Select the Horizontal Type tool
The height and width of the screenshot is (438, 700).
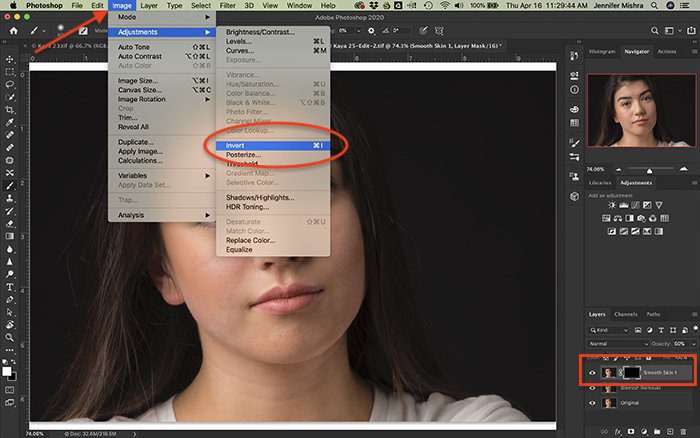click(9, 287)
